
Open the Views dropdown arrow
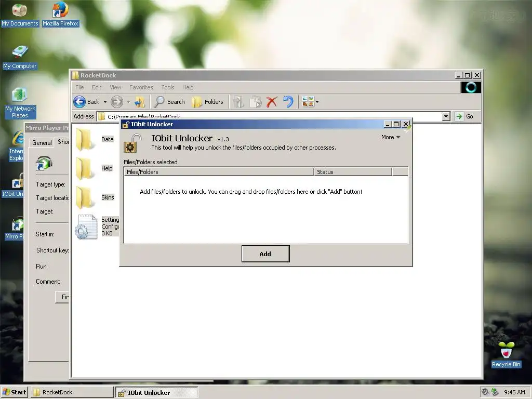coord(317,102)
